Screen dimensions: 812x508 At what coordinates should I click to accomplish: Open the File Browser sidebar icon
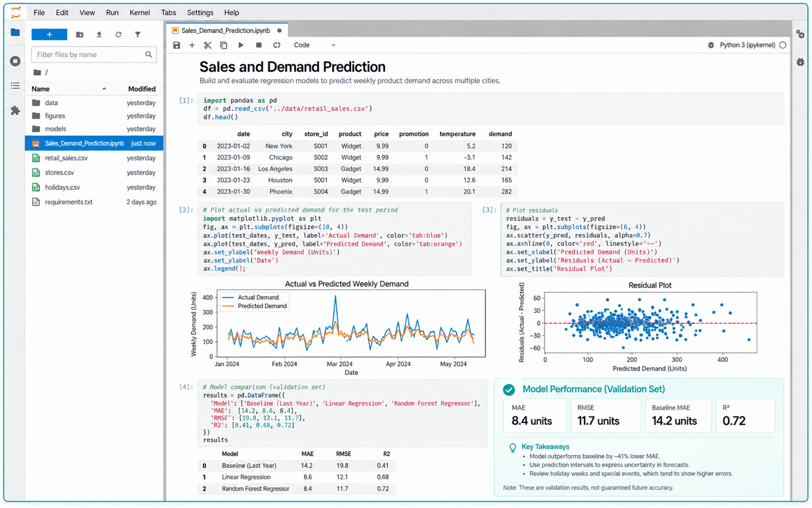coord(15,33)
